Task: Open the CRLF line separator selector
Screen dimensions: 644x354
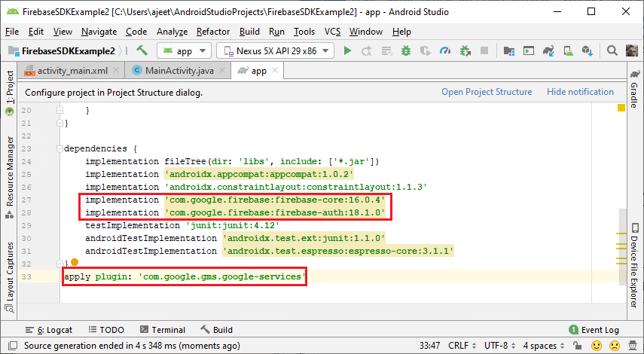Action: 462,346
